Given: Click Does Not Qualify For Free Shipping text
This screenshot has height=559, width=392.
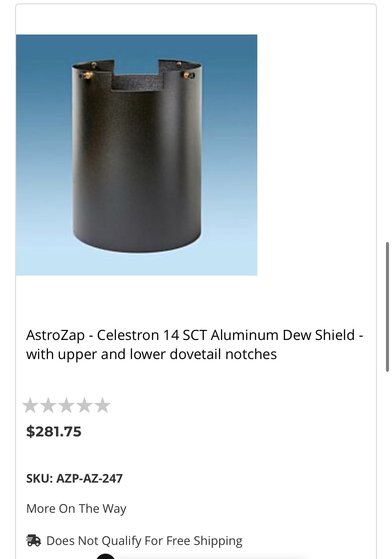Looking at the screenshot, I should [x=144, y=541].
